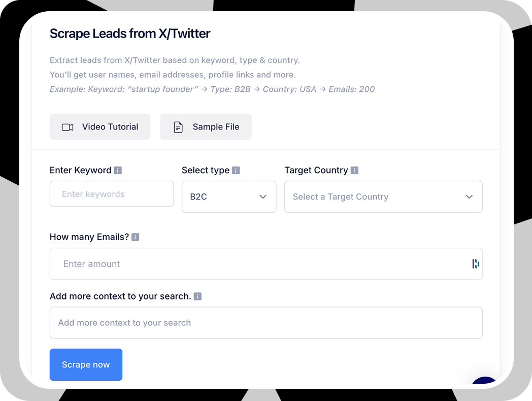
Task: Click info icon beside How many Emails
Action: click(x=136, y=237)
